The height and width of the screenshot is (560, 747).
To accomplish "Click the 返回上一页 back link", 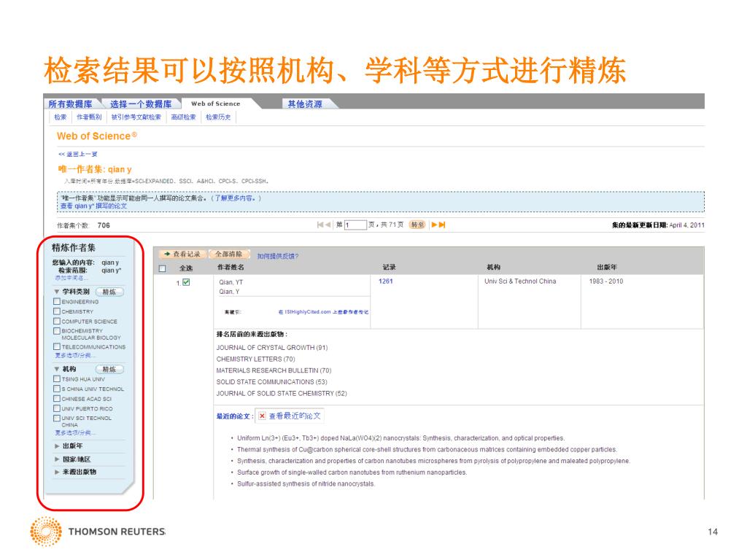I will coord(77,154).
